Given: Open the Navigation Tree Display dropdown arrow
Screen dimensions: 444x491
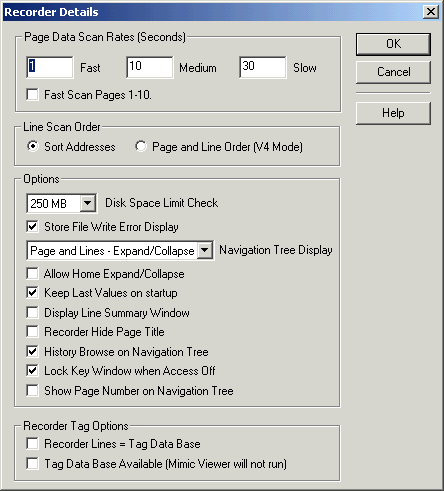Looking at the screenshot, I should [x=205, y=250].
